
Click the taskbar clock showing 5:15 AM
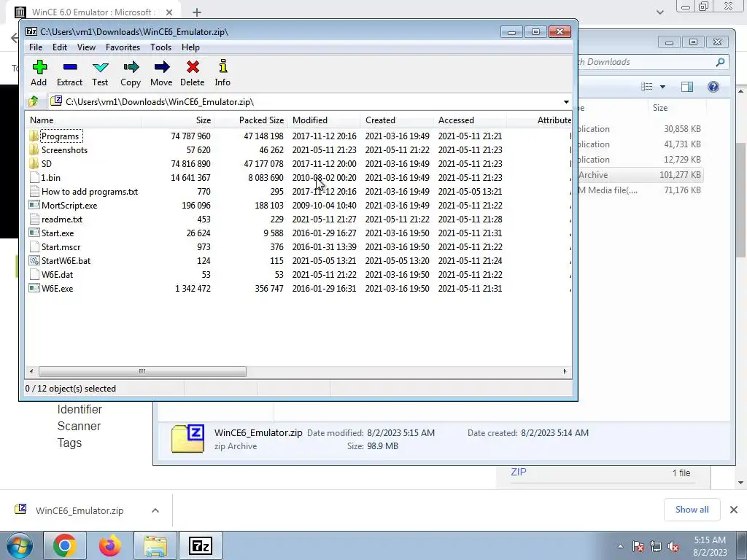pyautogui.click(x=710, y=546)
